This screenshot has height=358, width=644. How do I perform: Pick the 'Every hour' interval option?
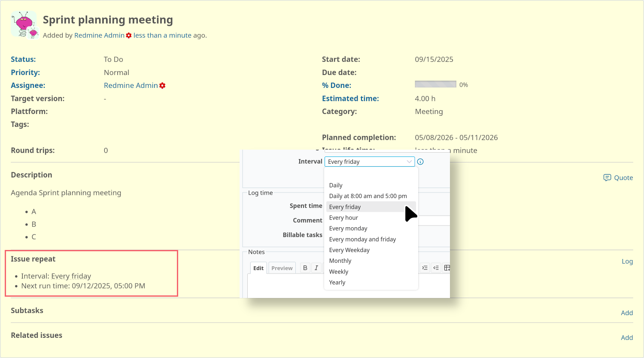pos(371,217)
